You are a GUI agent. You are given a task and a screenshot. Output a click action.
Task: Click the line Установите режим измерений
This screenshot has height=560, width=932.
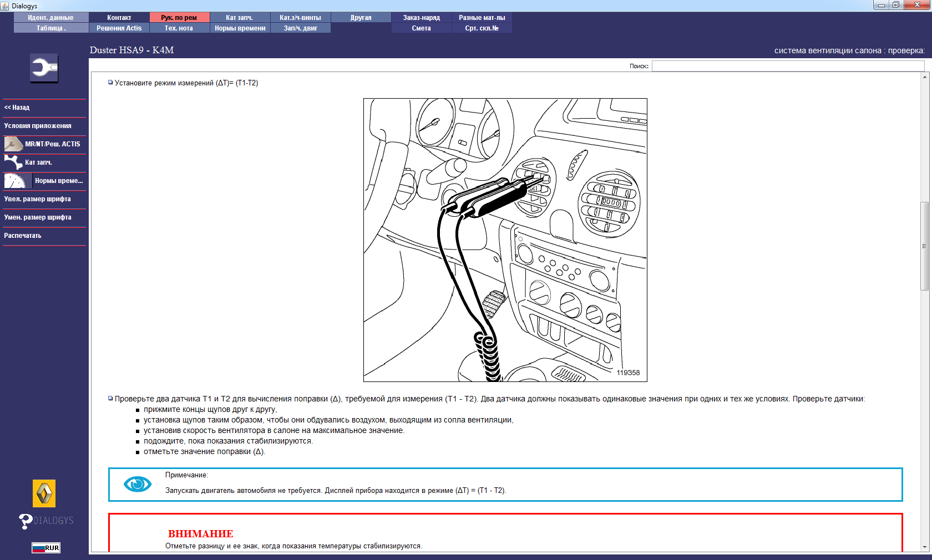click(186, 83)
